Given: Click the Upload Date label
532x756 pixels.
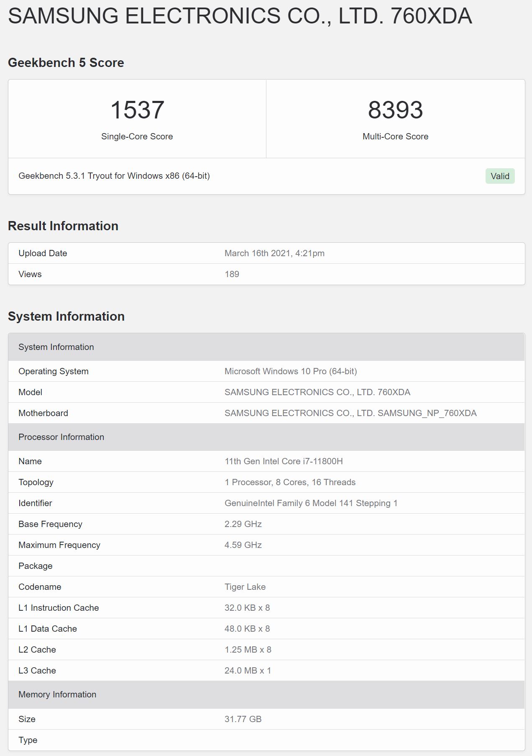Looking at the screenshot, I should point(43,253).
